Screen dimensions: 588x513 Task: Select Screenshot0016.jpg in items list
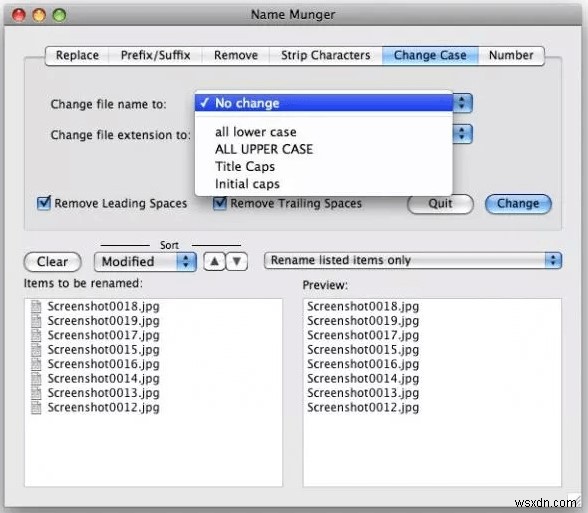[104, 364]
